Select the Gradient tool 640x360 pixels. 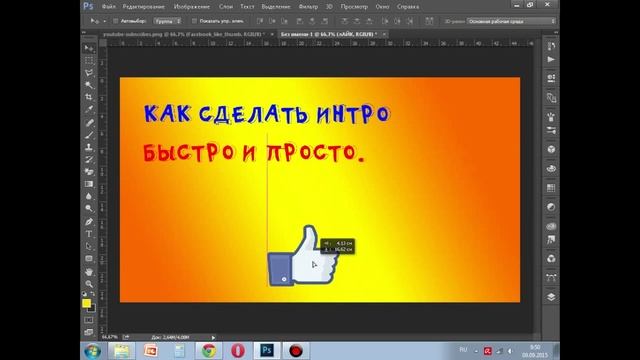(x=89, y=184)
